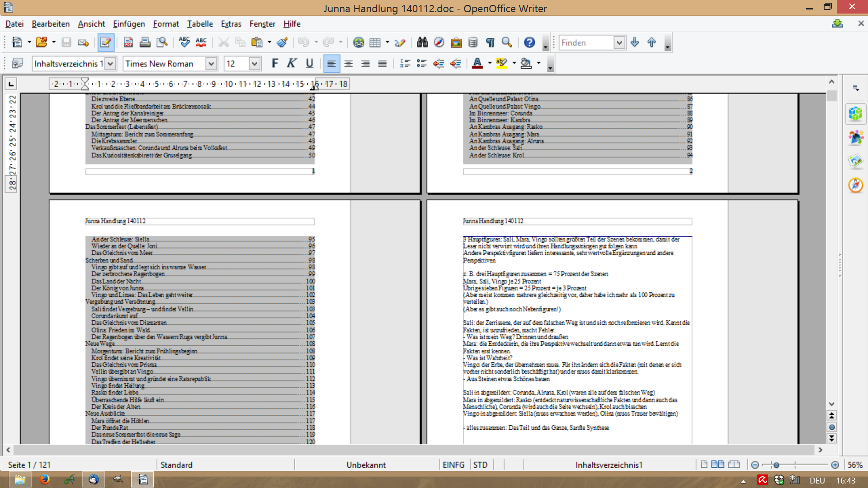Open the paragraph style dropdown
This screenshot has height=488, width=868.
click(x=110, y=64)
